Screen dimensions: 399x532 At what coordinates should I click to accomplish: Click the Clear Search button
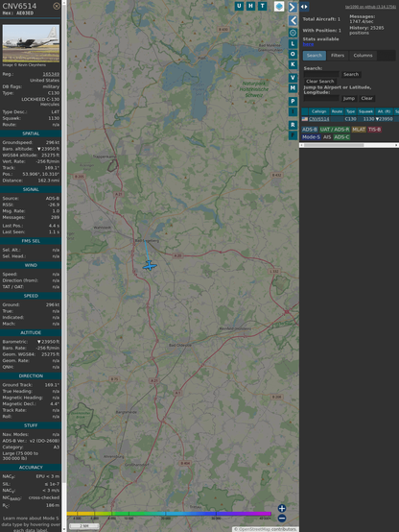tap(320, 82)
